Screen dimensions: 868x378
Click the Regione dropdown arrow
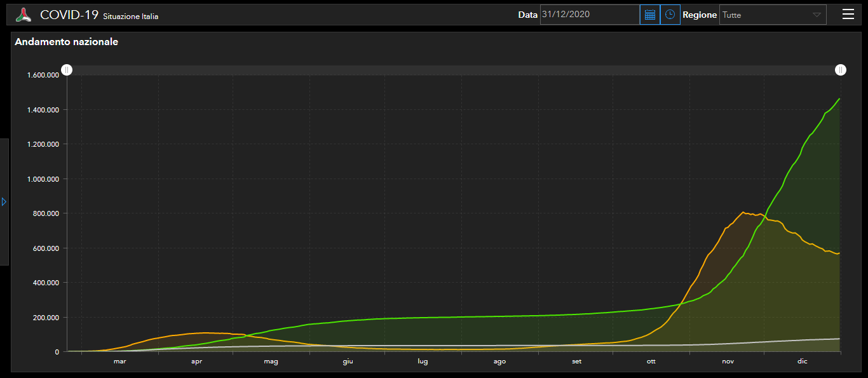point(817,15)
